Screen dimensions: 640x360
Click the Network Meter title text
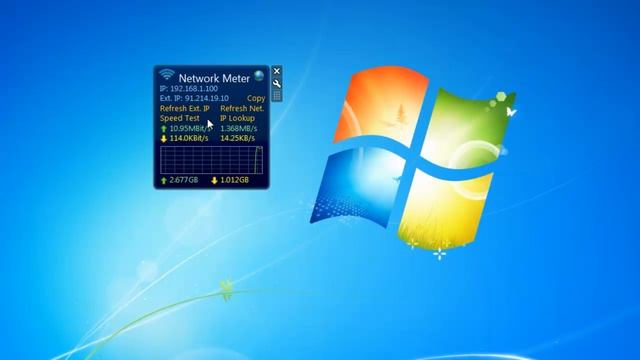click(x=214, y=78)
